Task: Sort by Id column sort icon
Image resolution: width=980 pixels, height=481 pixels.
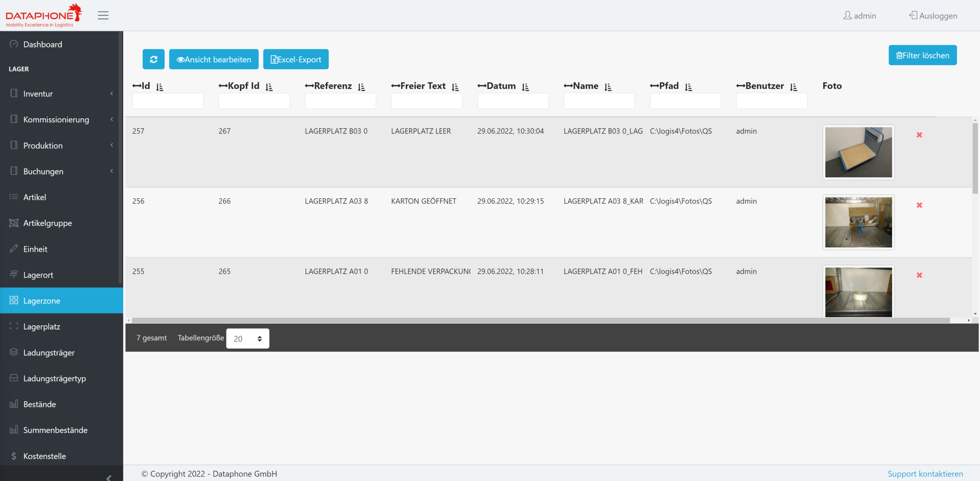Action: coord(160,87)
